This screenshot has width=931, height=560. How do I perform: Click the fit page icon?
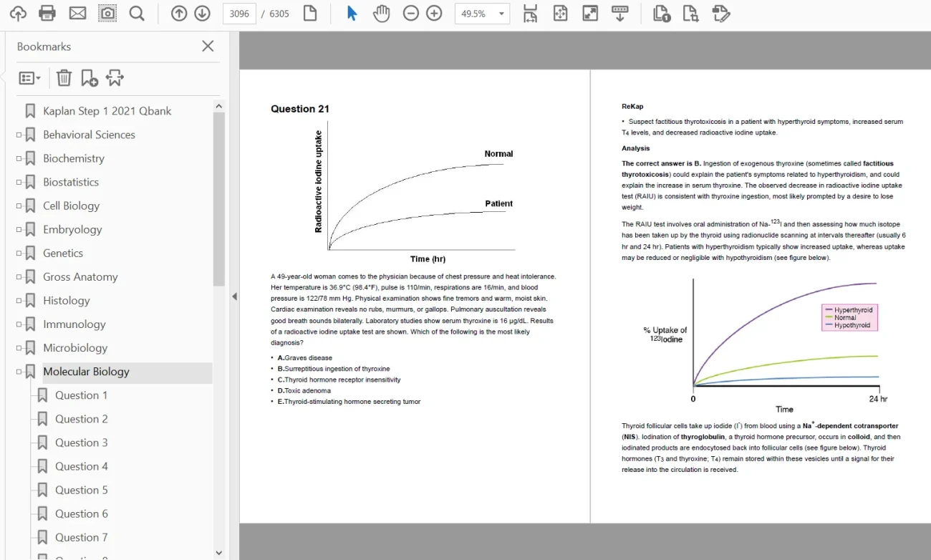pyautogui.click(x=560, y=13)
